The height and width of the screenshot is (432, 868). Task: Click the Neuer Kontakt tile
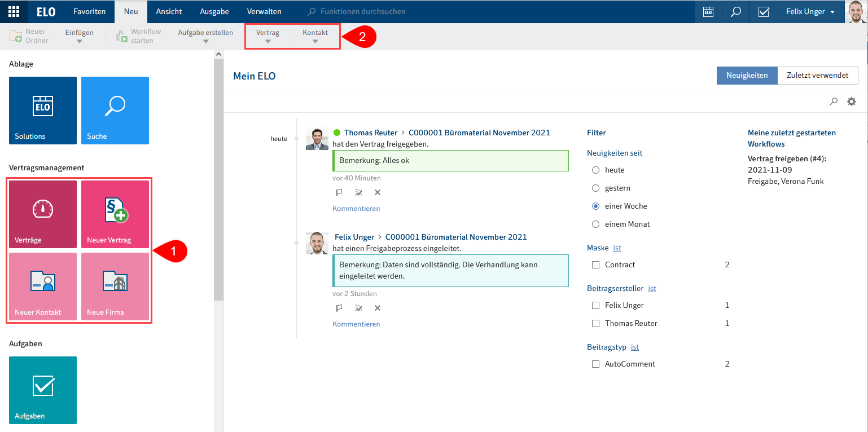click(43, 286)
